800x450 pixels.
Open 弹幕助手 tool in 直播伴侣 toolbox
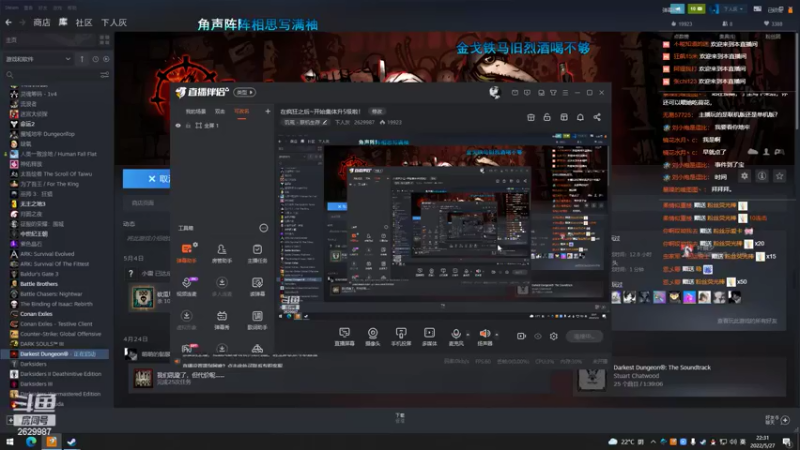pyautogui.click(x=187, y=253)
